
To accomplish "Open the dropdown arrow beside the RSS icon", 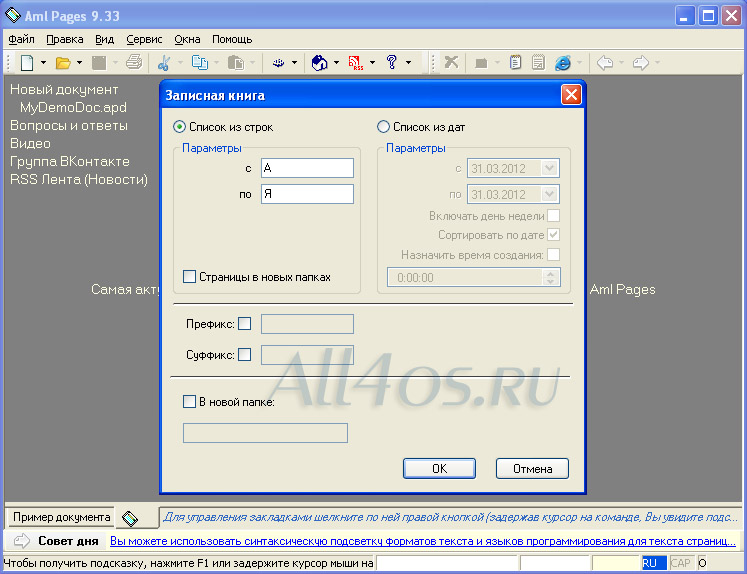I will pyautogui.click(x=373, y=62).
